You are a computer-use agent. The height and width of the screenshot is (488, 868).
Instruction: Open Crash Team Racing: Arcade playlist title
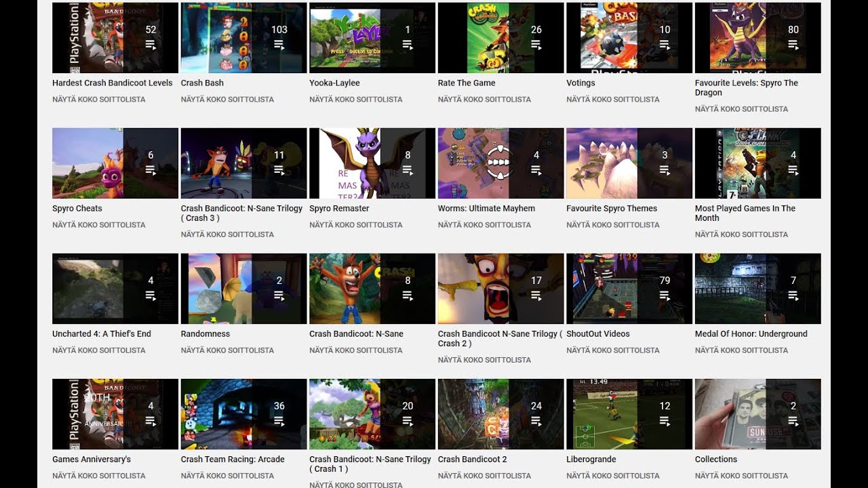233,459
